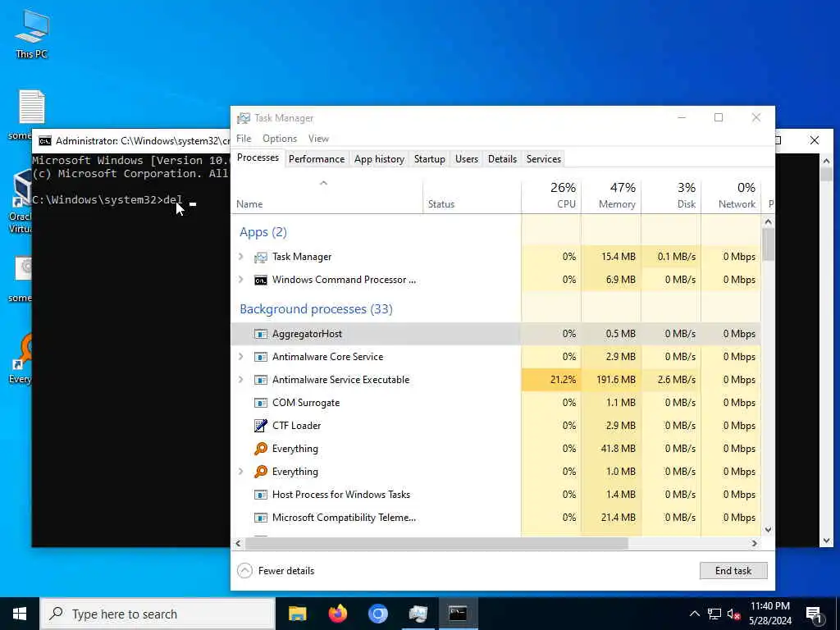This screenshot has height=630, width=840.
Task: Click the Task Manager horizontal scrollbar thumb
Action: [436, 543]
